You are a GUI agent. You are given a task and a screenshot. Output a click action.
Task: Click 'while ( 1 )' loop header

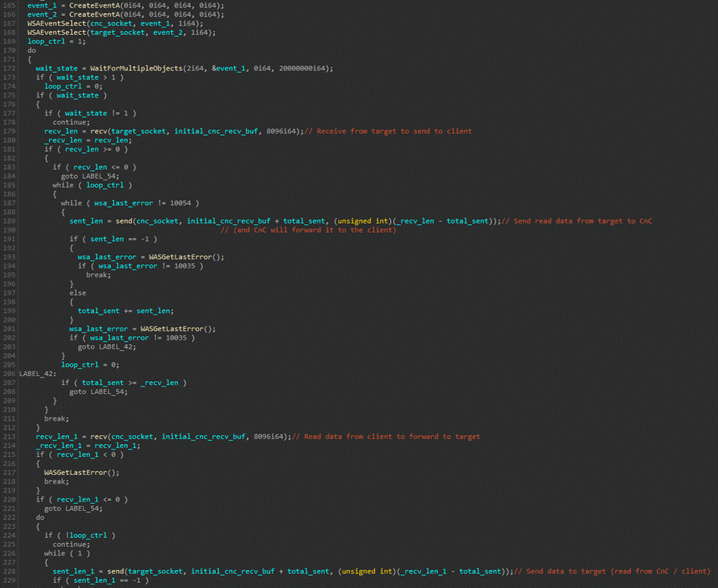tap(67, 553)
